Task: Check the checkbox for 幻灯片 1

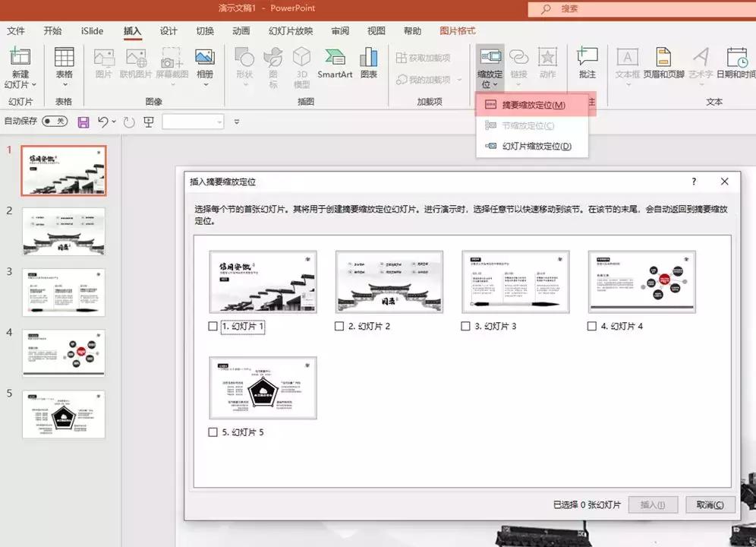Action: [213, 327]
